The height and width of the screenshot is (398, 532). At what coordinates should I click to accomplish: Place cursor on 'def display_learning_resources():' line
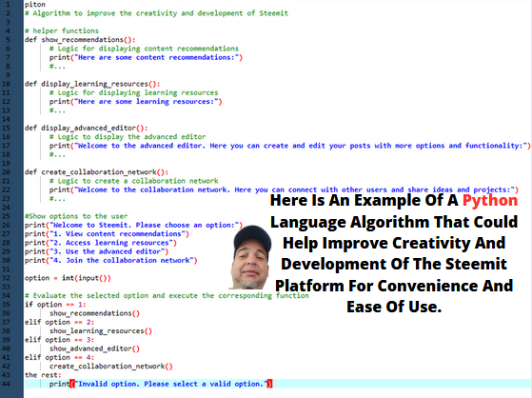[92, 84]
